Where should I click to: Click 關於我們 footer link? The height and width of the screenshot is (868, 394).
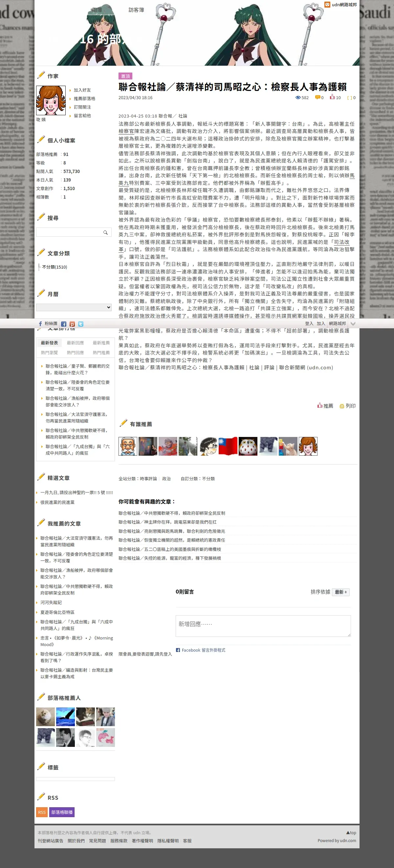click(x=76, y=841)
